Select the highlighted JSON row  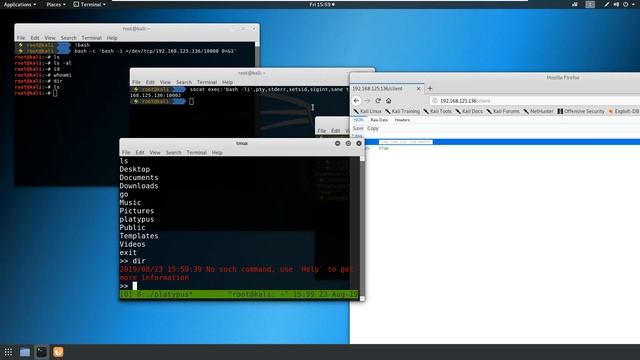pos(502,142)
